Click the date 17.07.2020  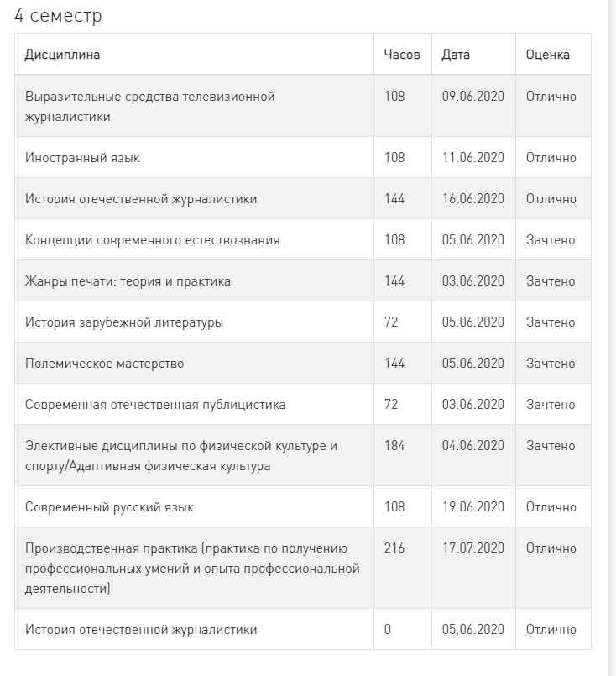(473, 548)
